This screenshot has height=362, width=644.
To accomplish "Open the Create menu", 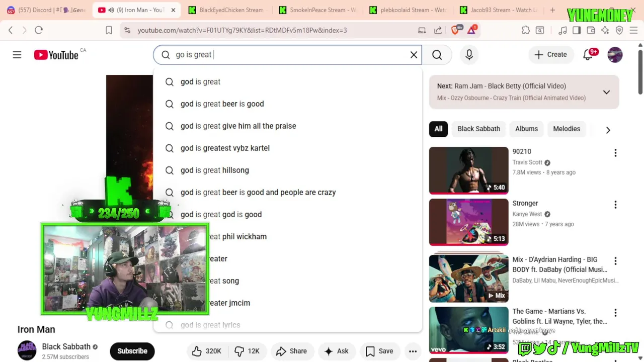I will (x=550, y=55).
